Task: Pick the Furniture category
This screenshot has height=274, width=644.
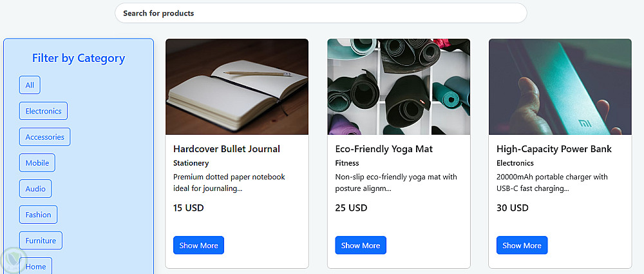Action: [x=41, y=240]
